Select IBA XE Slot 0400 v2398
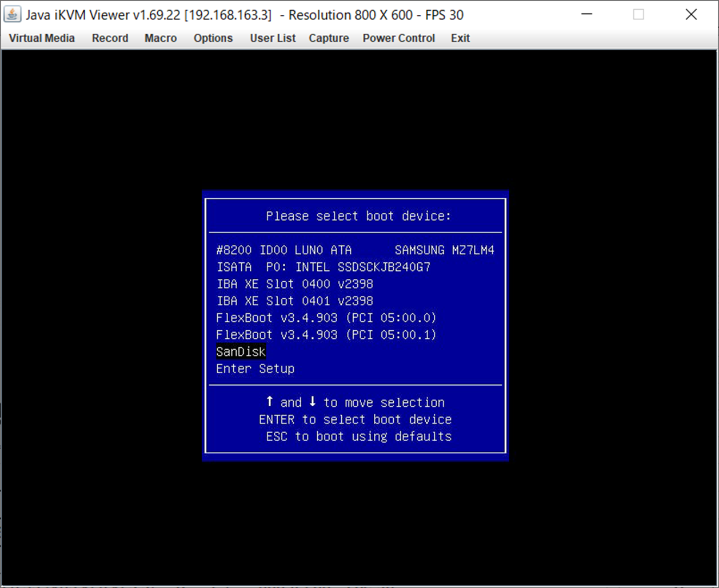 294,284
